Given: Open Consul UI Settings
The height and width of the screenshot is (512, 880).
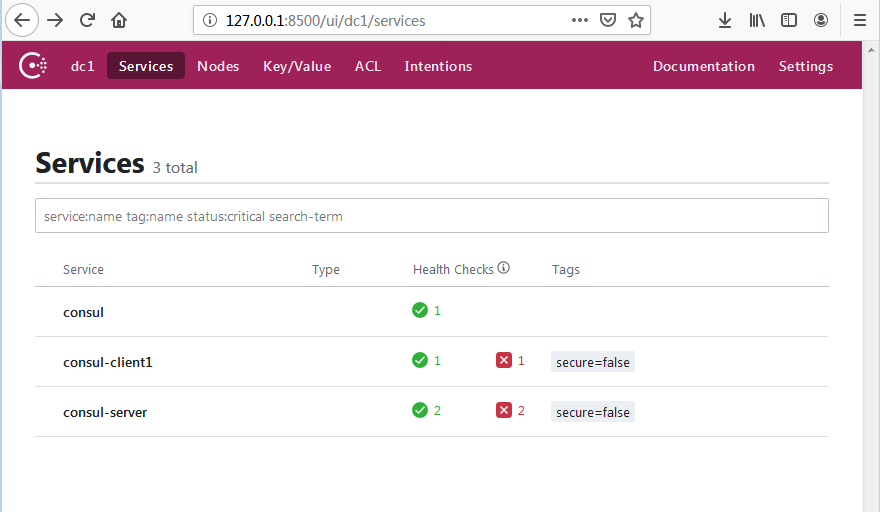Looking at the screenshot, I should [805, 66].
